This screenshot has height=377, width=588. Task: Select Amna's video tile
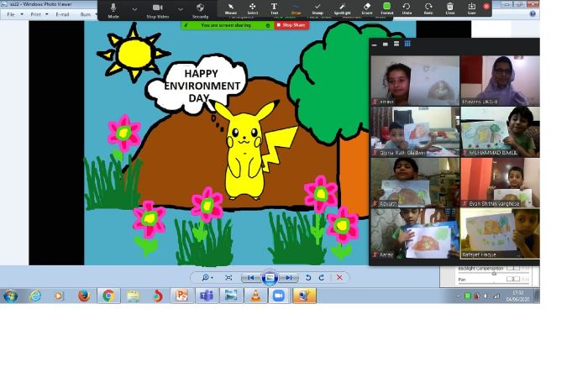(415, 81)
